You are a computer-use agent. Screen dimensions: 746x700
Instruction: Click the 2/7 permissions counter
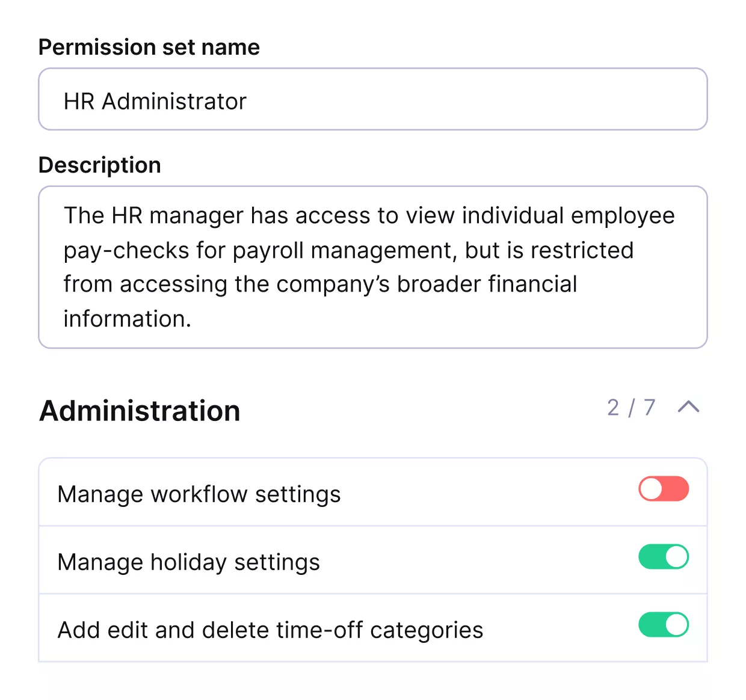630,408
